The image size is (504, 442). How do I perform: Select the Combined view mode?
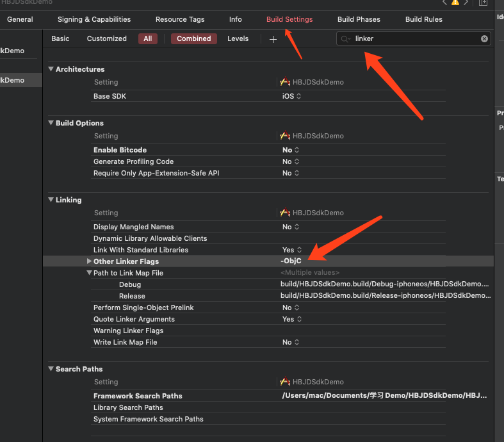pos(194,38)
